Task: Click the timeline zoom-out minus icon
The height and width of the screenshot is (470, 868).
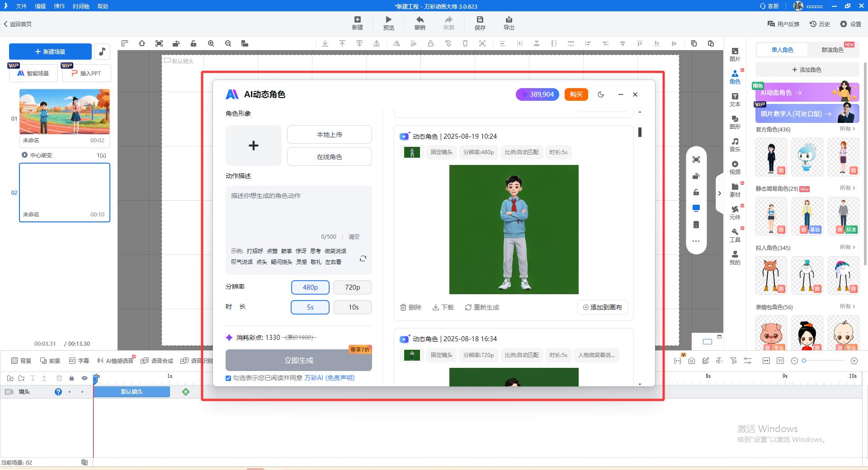Action: (794, 361)
